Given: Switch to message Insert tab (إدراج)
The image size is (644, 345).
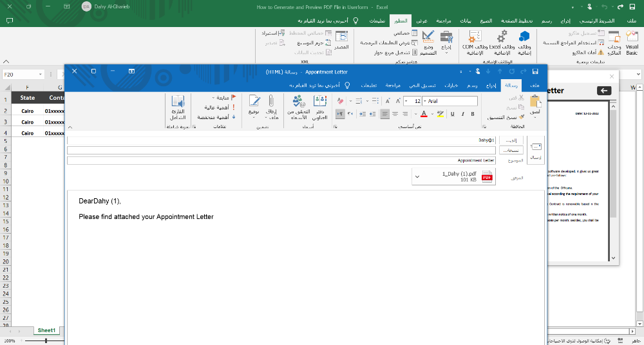Looking at the screenshot, I should point(491,86).
